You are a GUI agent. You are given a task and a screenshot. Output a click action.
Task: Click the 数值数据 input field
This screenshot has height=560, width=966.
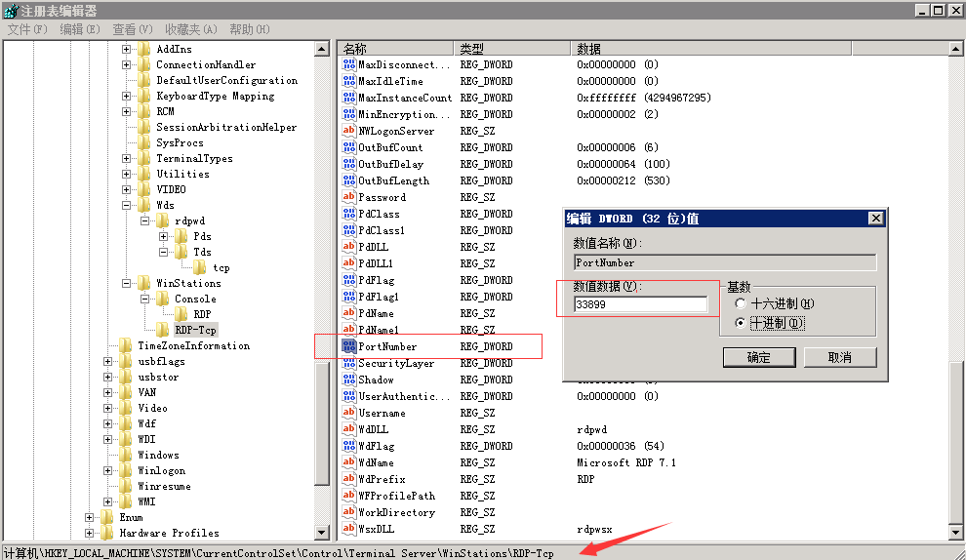[x=641, y=304]
